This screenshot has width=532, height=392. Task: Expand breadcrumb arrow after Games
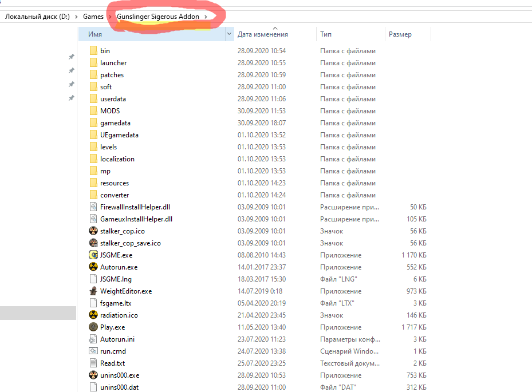pos(110,17)
